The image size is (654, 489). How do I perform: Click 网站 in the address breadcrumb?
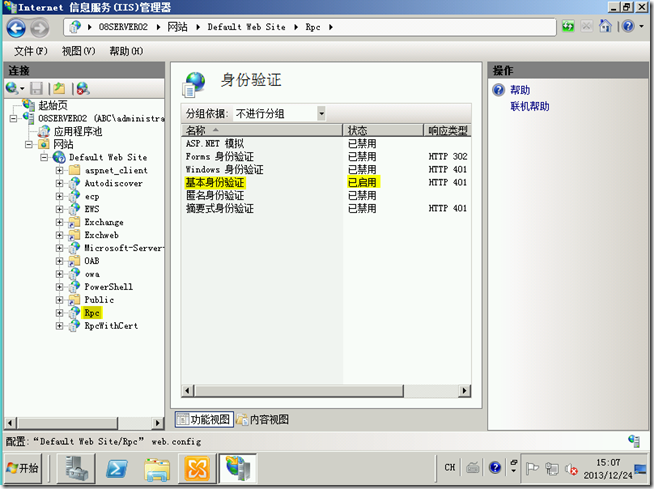[177, 27]
